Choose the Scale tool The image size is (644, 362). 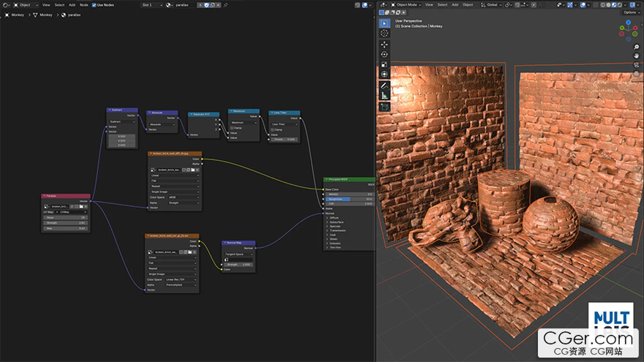click(x=385, y=64)
